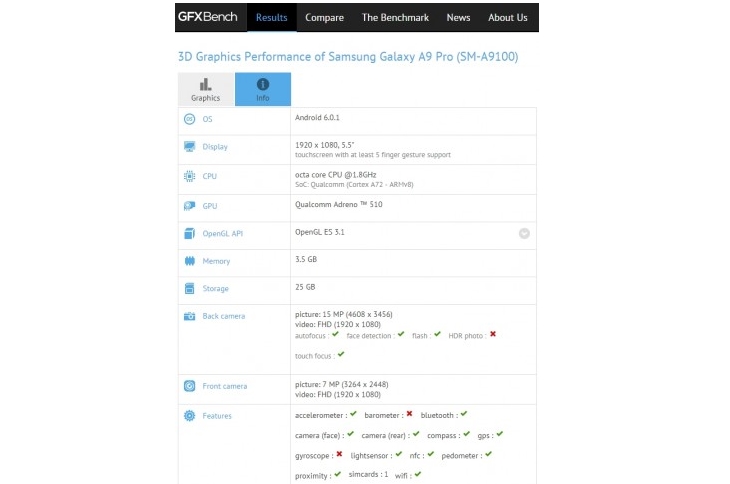Click the Back camera icon
This screenshot has width=730, height=484.
189,317
